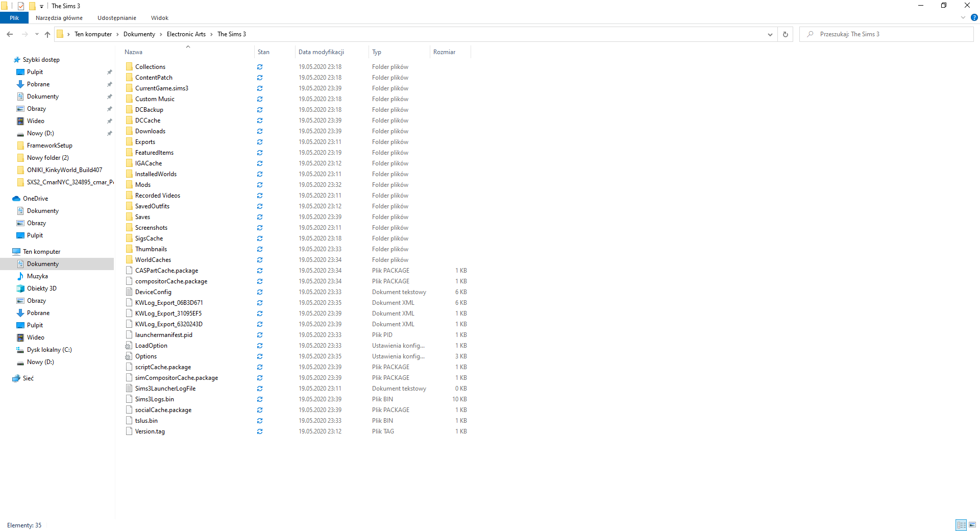Switch to large thumbnails view layout

click(x=972, y=525)
